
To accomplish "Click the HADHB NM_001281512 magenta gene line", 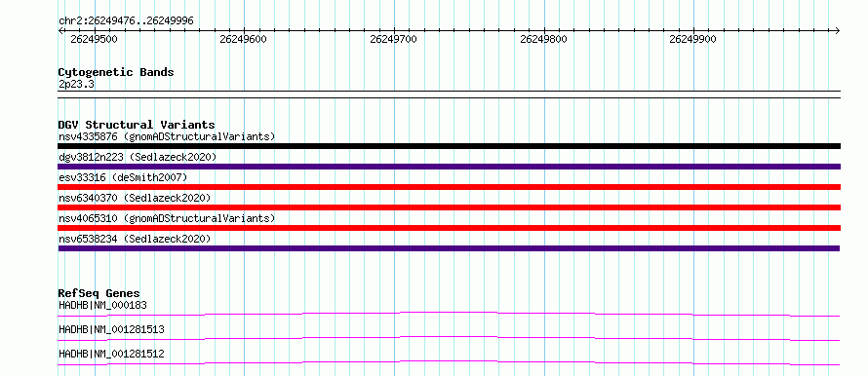I will click(449, 362).
